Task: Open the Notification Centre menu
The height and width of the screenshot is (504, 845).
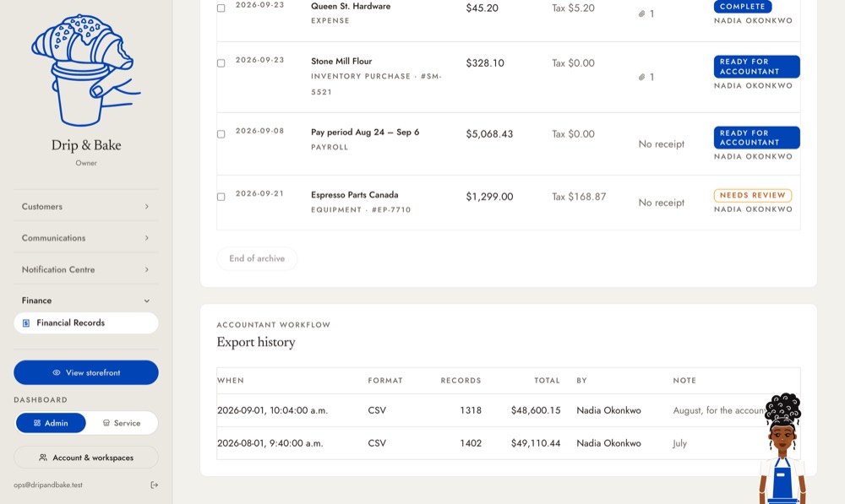Action: click(86, 270)
